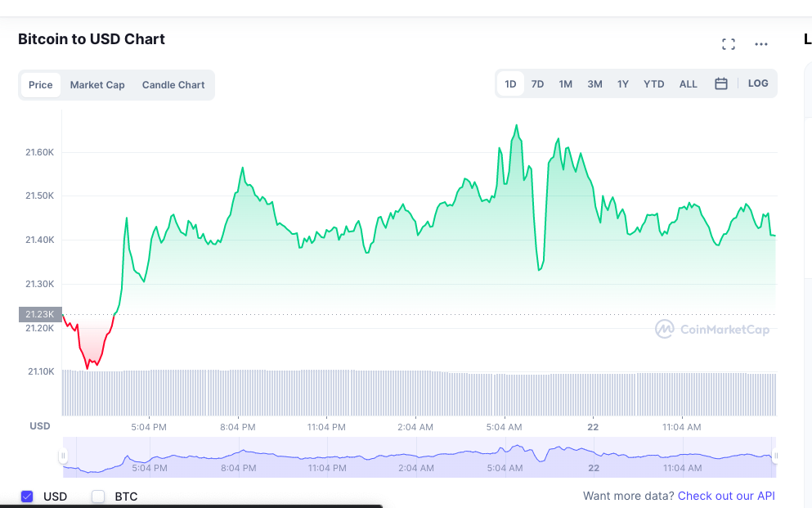Select the 1M time range

click(x=566, y=84)
